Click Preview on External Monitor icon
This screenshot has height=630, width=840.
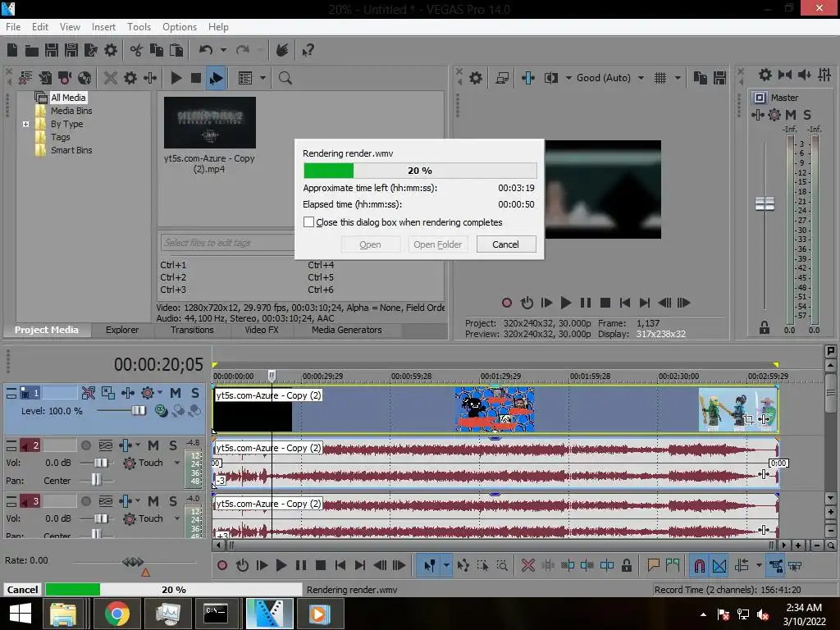click(502, 78)
